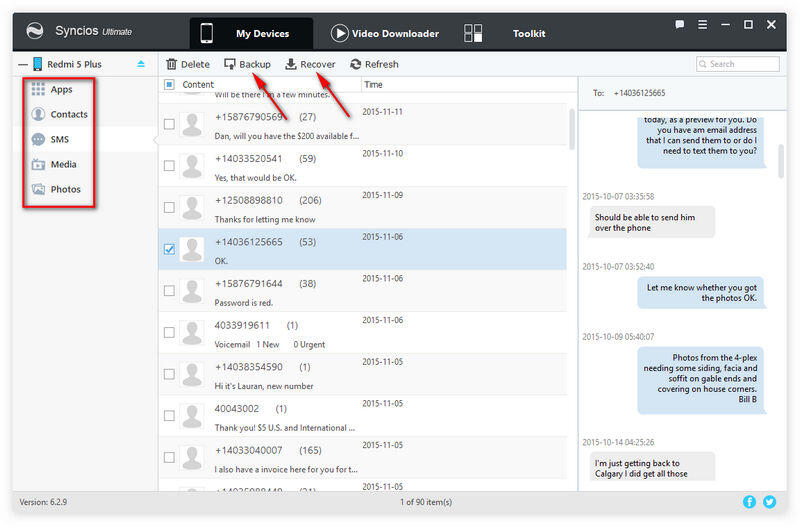Check the box for 4033919611 voicemail row

click(x=169, y=333)
